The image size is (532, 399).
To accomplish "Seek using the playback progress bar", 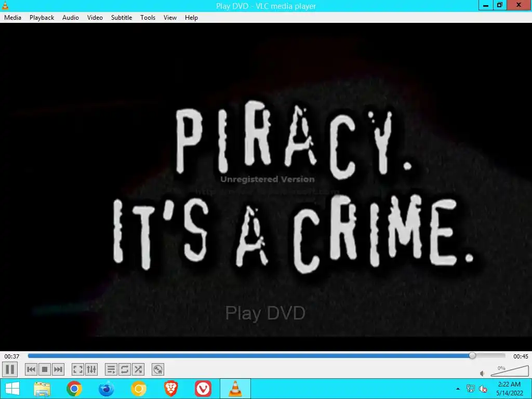I will [x=267, y=355].
